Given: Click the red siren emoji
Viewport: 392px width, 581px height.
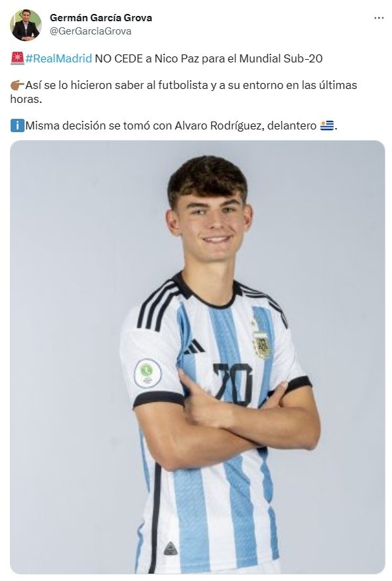Looking at the screenshot, I should click(x=17, y=58).
